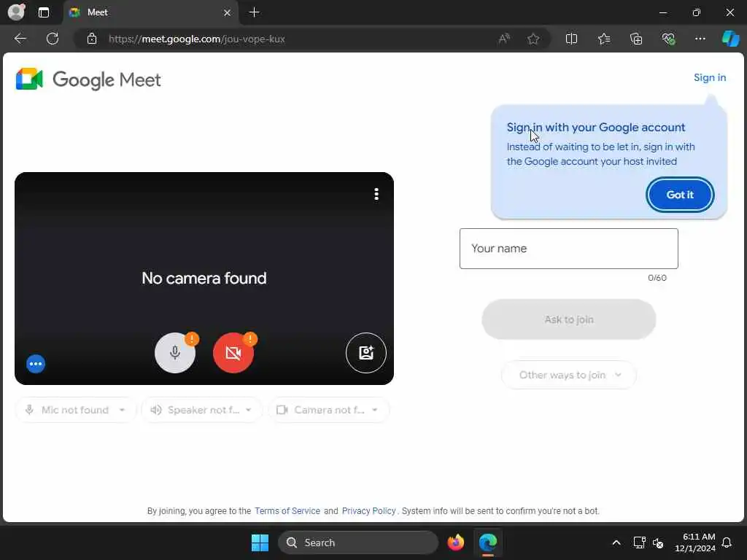The height and width of the screenshot is (560, 747).
Task: Expand the Mic not found dropdown
Action: [75, 410]
